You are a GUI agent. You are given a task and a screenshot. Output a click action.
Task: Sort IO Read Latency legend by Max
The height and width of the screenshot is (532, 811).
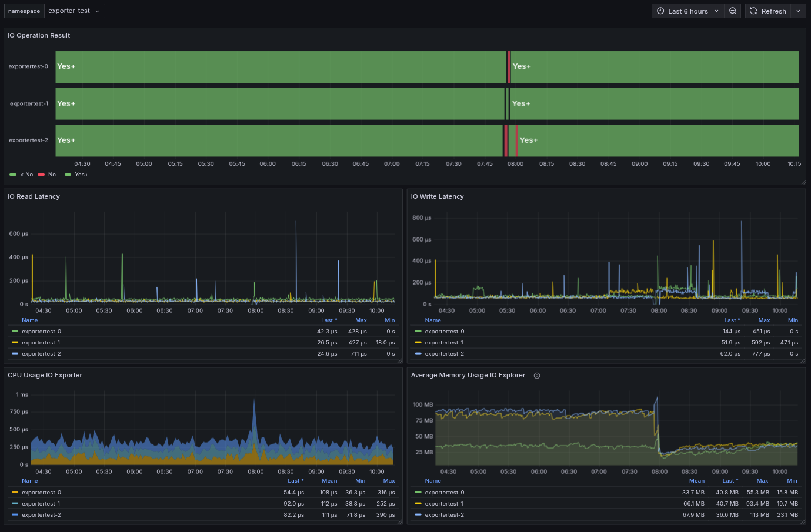(361, 320)
